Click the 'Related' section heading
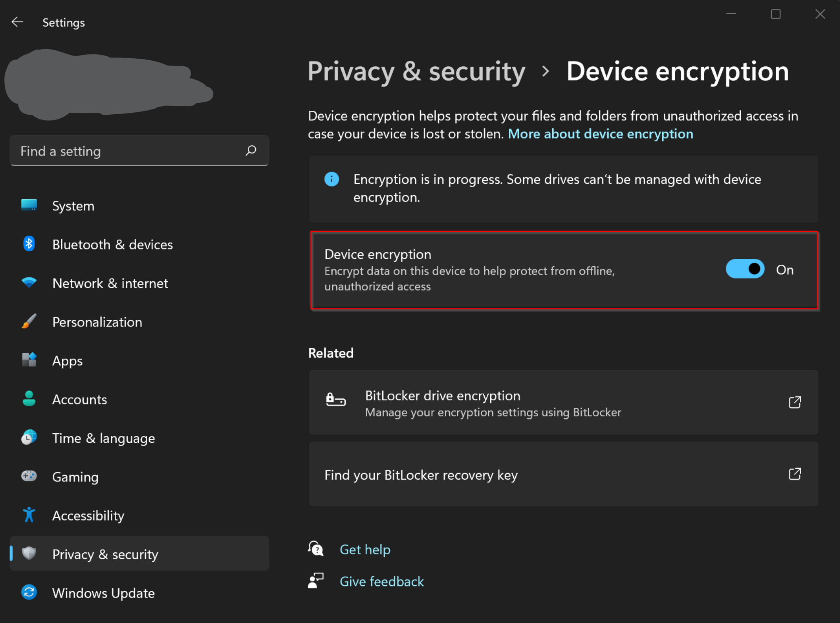Viewport: 840px width, 623px height. 331,353
